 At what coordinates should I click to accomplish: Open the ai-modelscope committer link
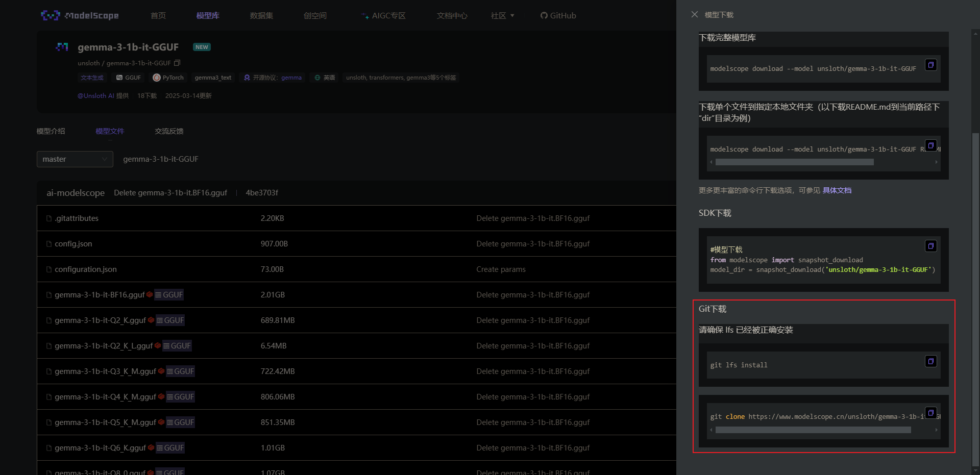(x=76, y=193)
